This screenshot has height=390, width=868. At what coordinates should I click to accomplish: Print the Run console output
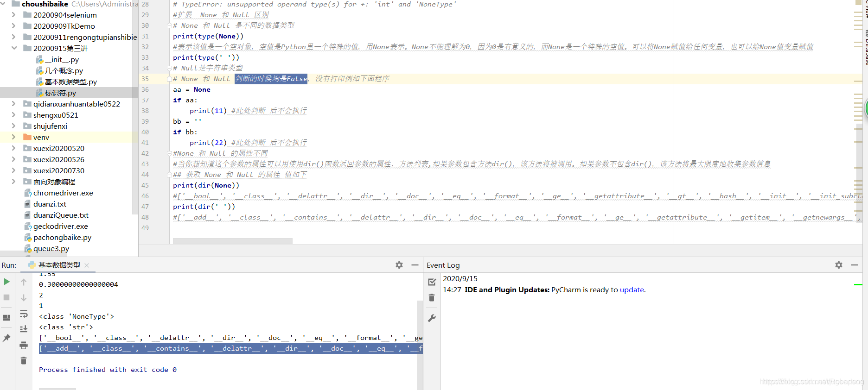coord(24,345)
